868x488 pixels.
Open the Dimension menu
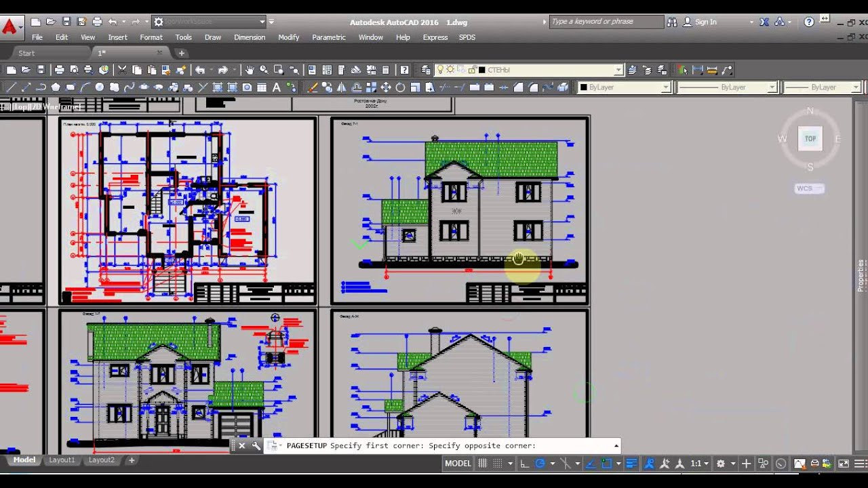point(250,37)
